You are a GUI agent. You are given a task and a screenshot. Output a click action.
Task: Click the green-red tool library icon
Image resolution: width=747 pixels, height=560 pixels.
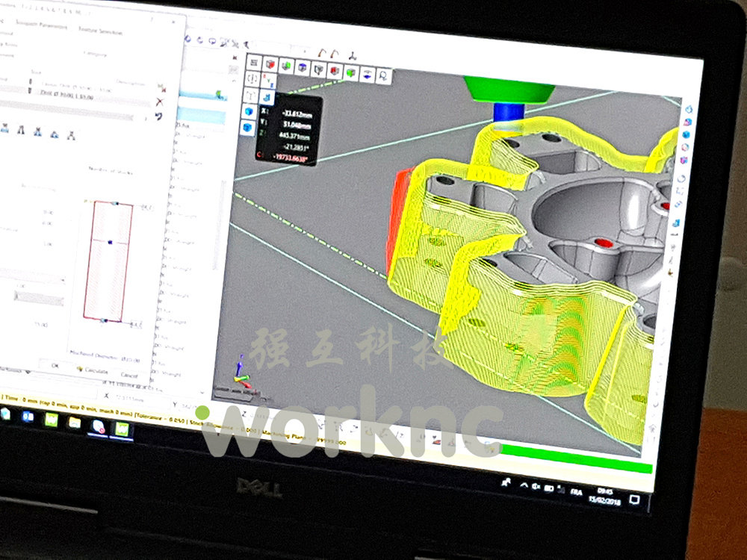[x=162, y=87]
